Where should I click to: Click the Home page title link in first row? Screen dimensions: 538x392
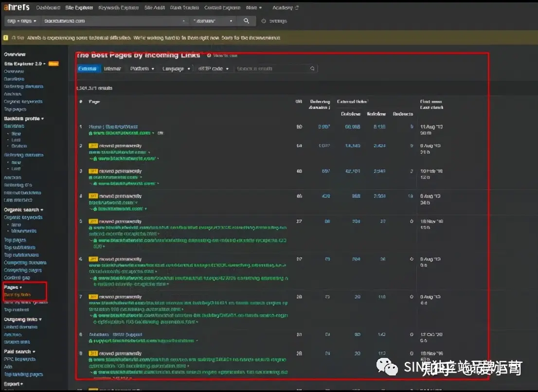[112, 126]
